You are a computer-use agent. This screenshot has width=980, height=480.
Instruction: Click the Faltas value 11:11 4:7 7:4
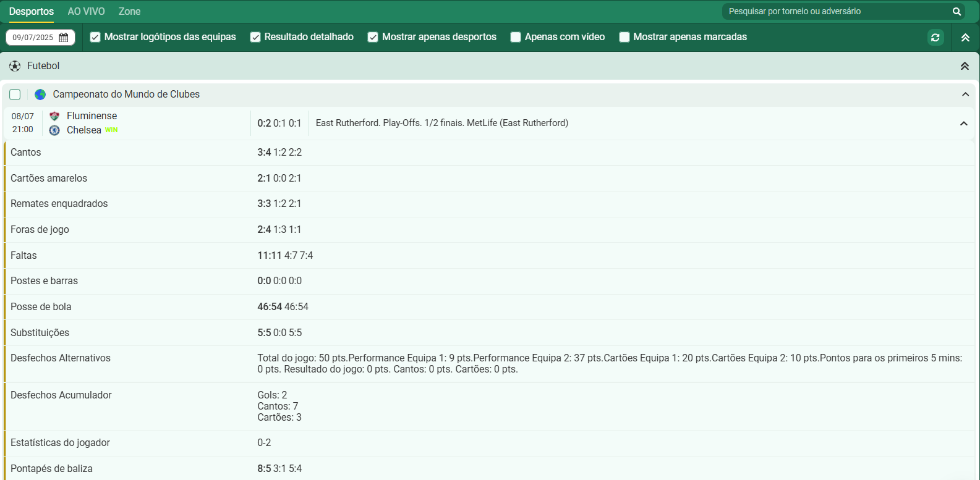285,256
